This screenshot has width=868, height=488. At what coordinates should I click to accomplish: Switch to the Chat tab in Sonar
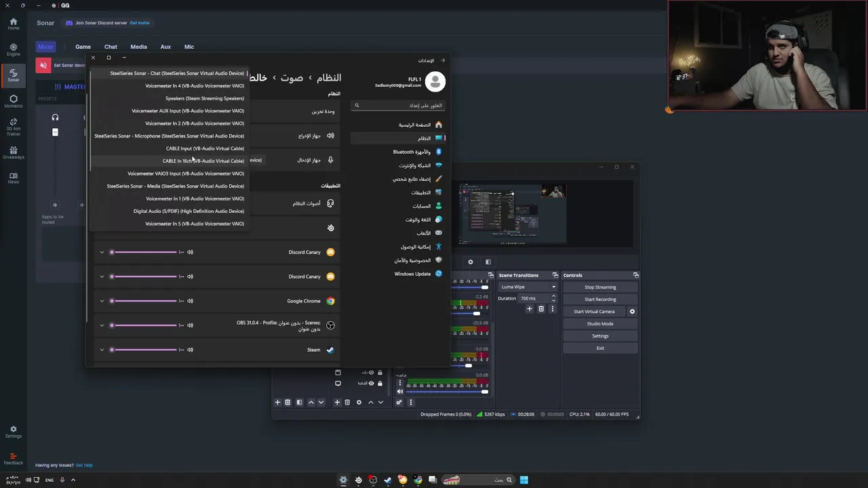tap(111, 47)
